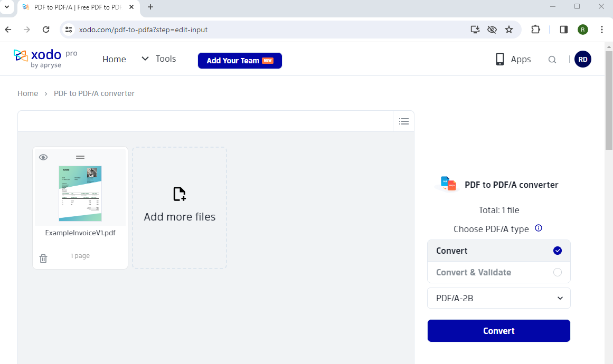This screenshot has height=364, width=613.
Task: Open the browser extensions puzzle icon
Action: tap(535, 30)
